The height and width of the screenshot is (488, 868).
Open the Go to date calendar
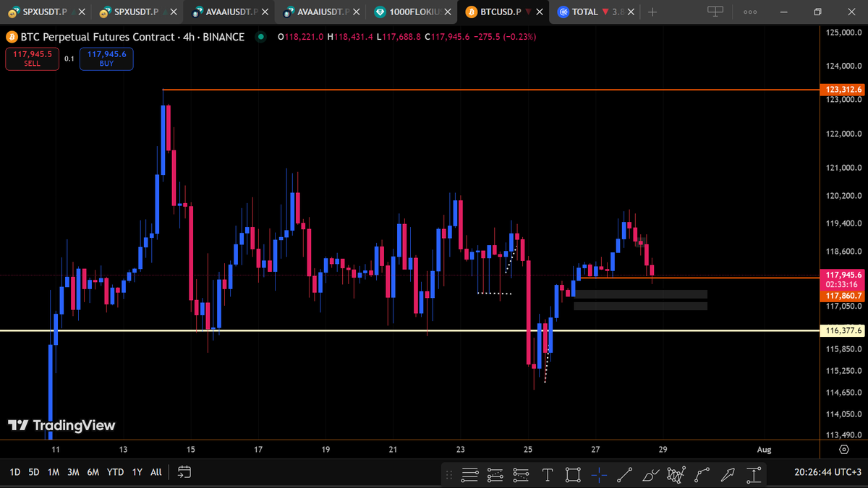coord(184,472)
